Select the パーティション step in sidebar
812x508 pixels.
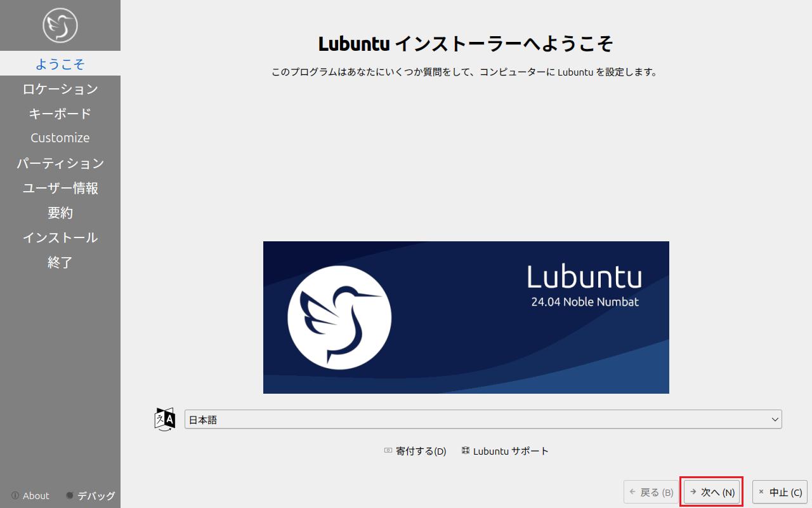pos(60,163)
